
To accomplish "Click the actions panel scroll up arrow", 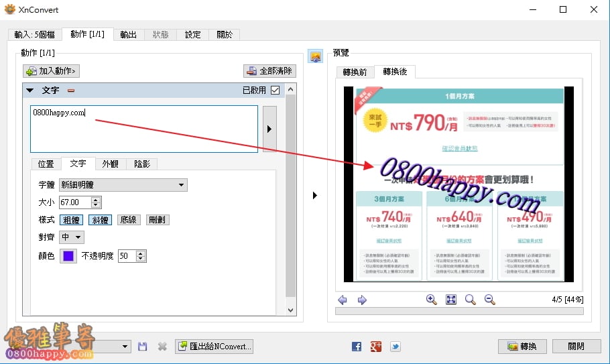I will point(291,89).
